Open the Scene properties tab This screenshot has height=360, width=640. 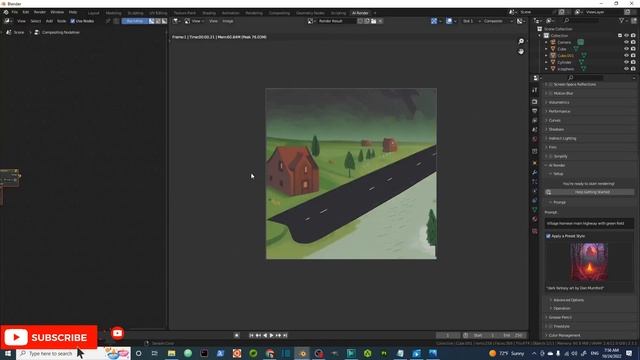pos(535,129)
